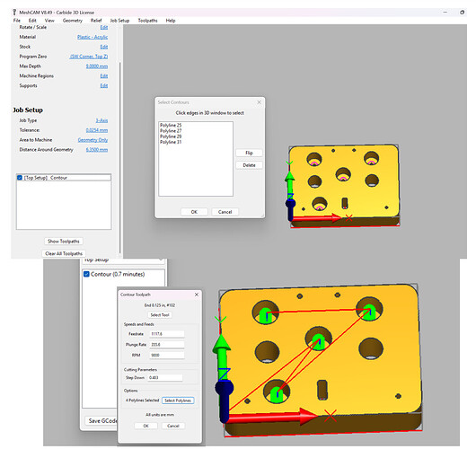Open the Geometry menu
This screenshot has height=449, width=476.
point(72,21)
